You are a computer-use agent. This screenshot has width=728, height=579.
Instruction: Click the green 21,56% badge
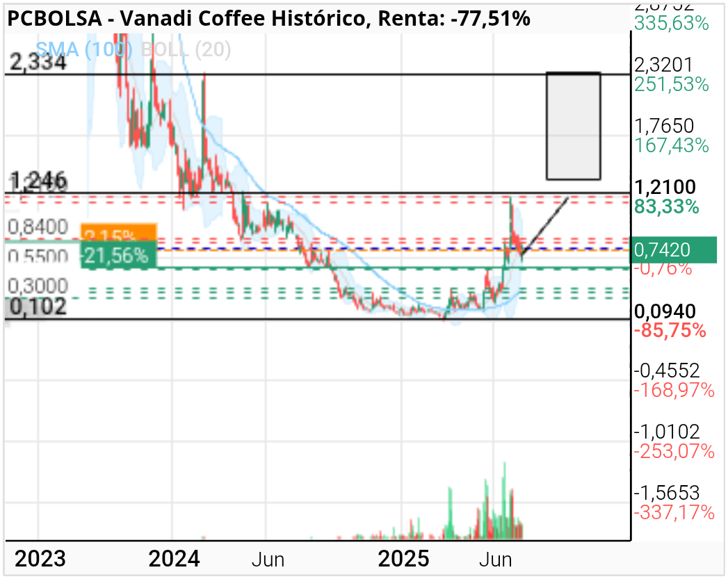point(119,255)
